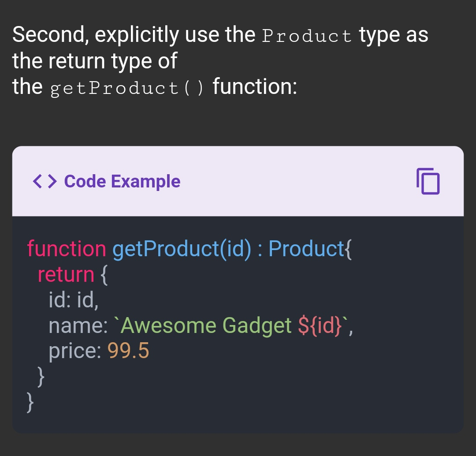Click getProduct(id) in the code block
476x456 pixels.
182,249
